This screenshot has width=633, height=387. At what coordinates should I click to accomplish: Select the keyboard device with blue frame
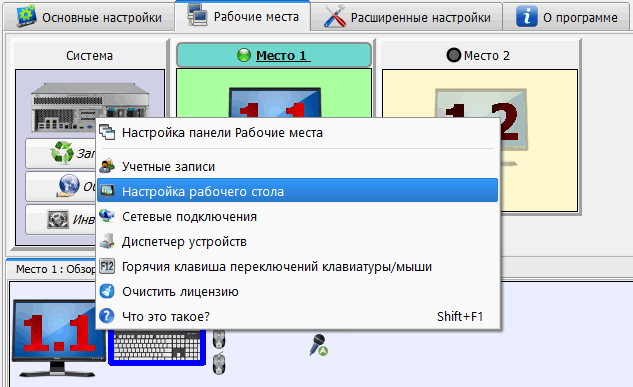[x=157, y=347]
